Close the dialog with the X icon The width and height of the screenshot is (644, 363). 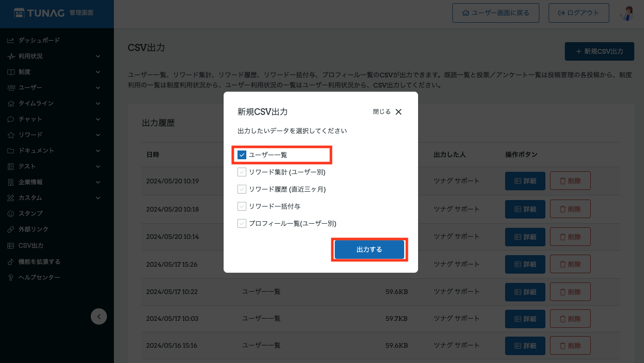[x=399, y=112]
